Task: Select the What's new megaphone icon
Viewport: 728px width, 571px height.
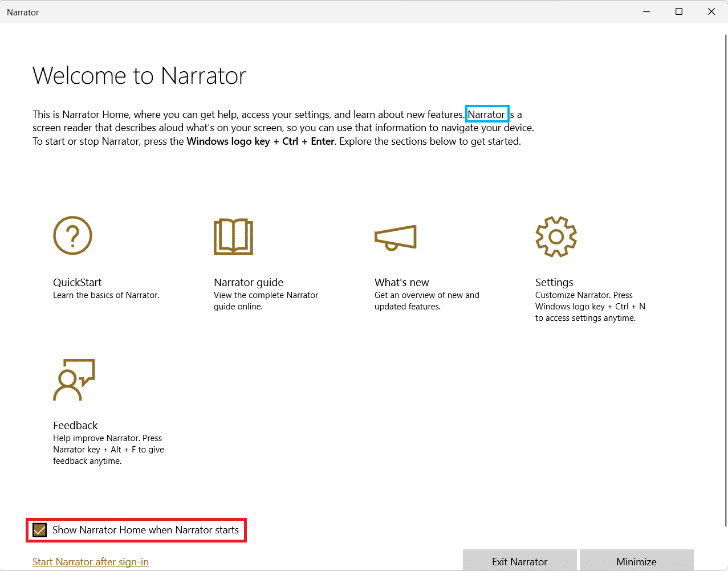Action: point(395,237)
